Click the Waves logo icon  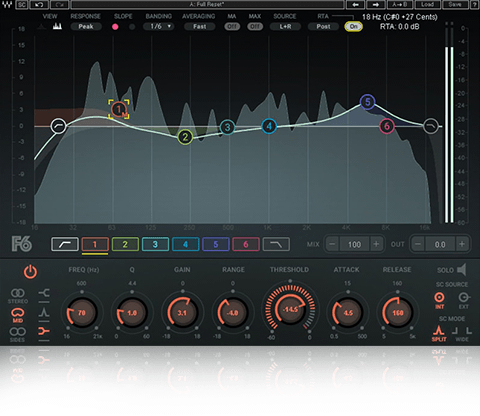[7, 4]
